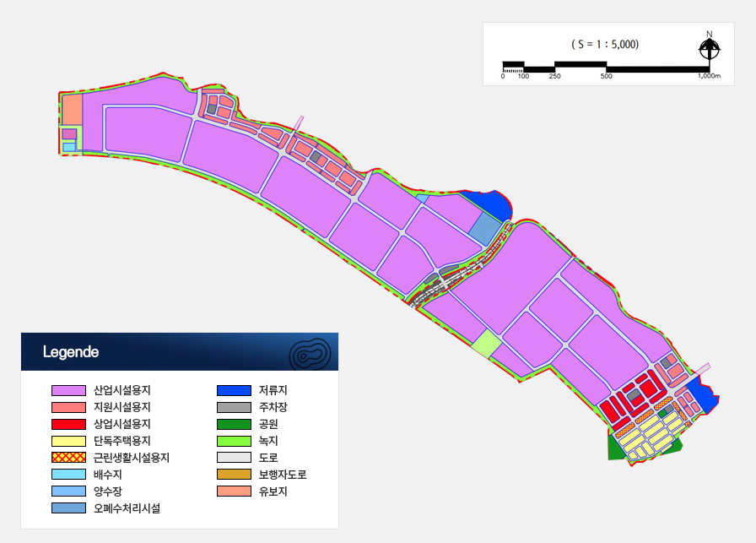Click the scale text S = 1 : 5,000
This screenshot has width=756, height=543.
[605, 45]
